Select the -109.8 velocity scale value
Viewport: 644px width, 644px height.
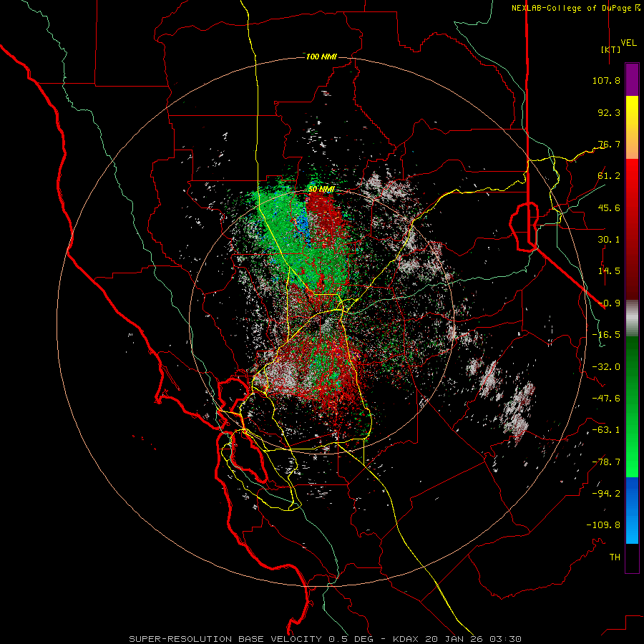[x=603, y=525]
